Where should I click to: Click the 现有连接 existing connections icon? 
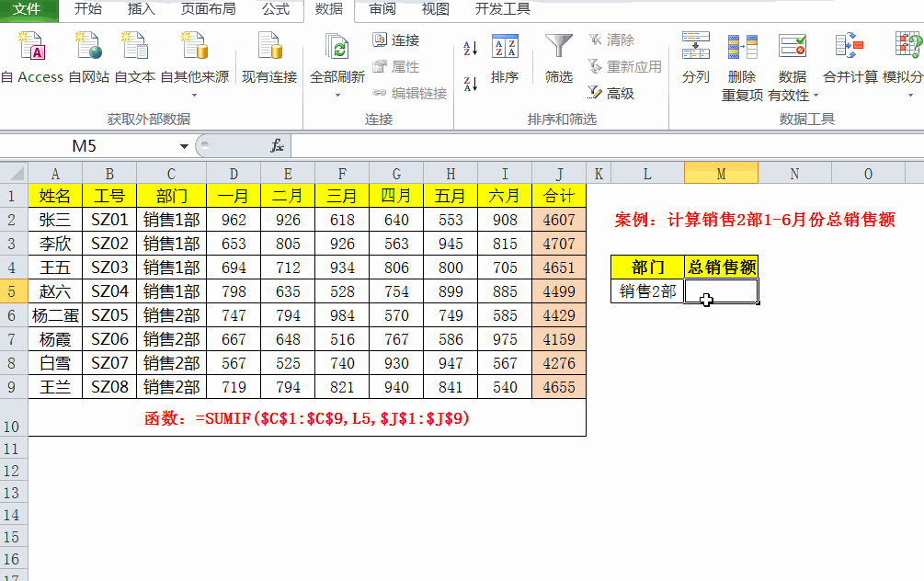tap(269, 46)
